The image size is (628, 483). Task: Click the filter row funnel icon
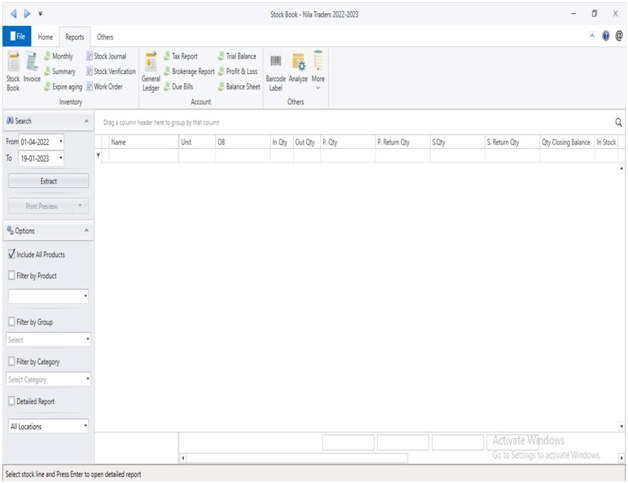98,156
